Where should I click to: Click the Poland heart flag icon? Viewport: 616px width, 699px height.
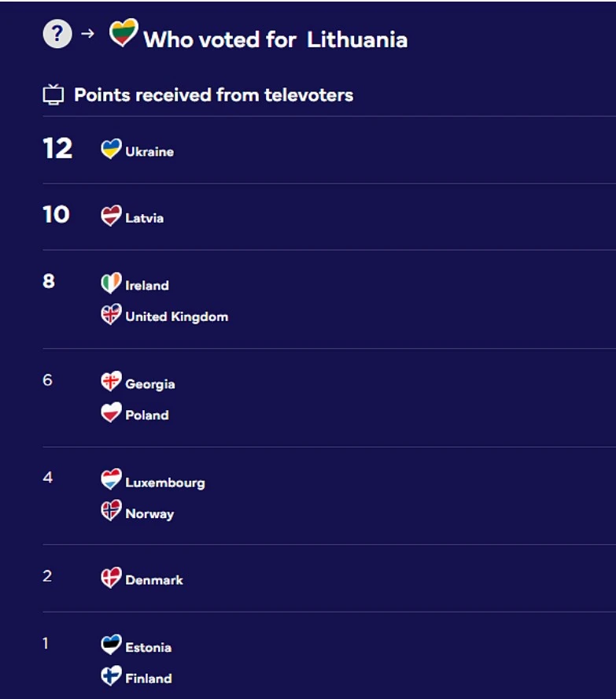pos(111,412)
